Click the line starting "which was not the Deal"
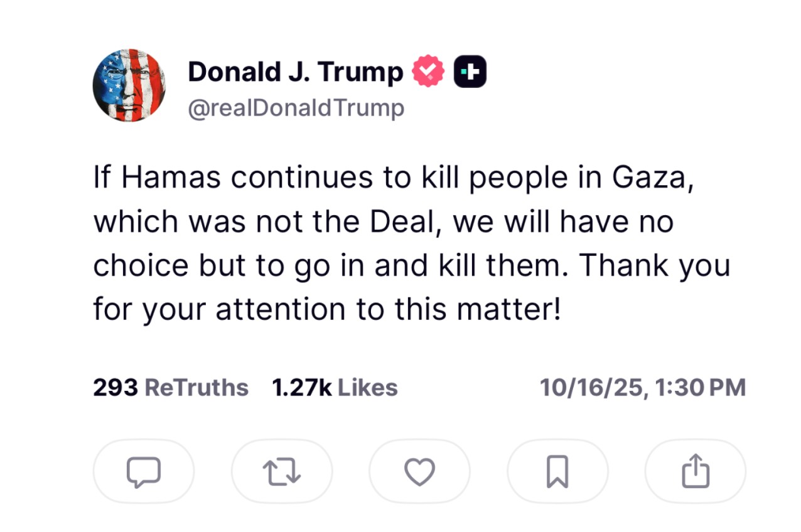The height and width of the screenshot is (532, 801). point(383,222)
